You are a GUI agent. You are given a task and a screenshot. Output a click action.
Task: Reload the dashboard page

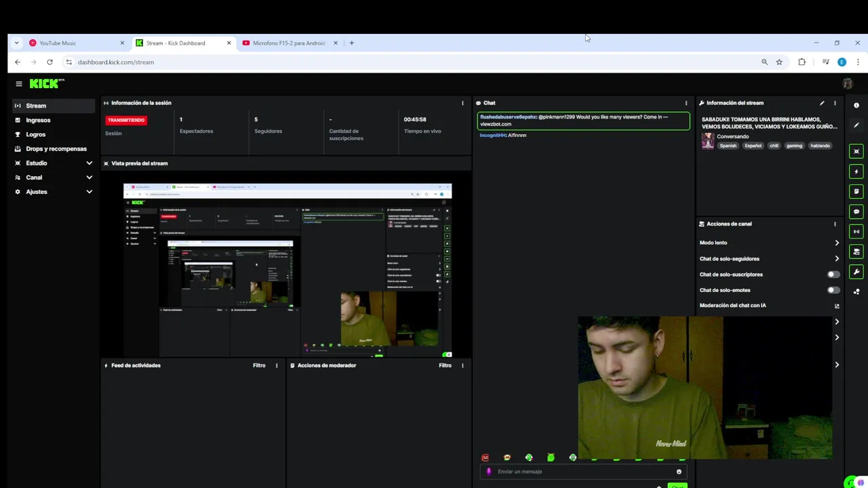pos(50,62)
